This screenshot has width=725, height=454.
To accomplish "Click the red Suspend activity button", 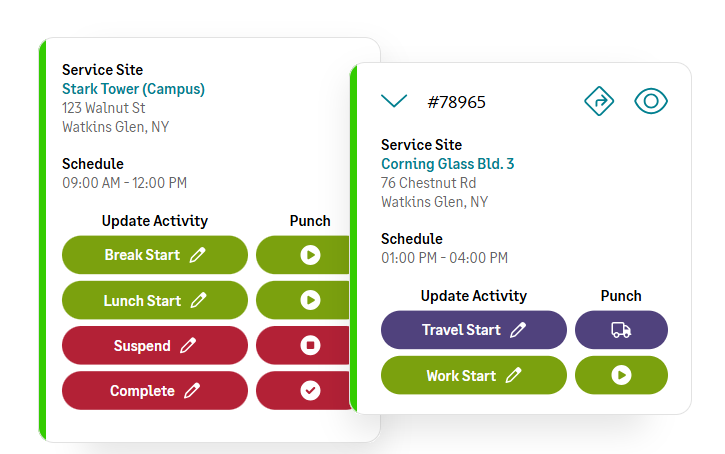I will coord(155,345).
